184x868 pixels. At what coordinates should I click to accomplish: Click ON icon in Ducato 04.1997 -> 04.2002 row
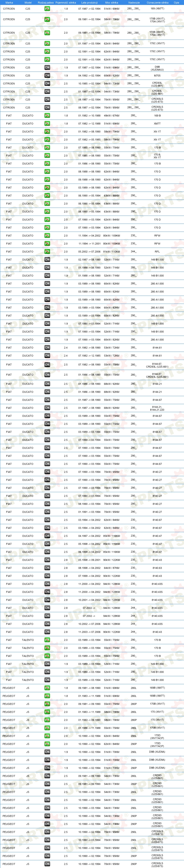point(47,536)
